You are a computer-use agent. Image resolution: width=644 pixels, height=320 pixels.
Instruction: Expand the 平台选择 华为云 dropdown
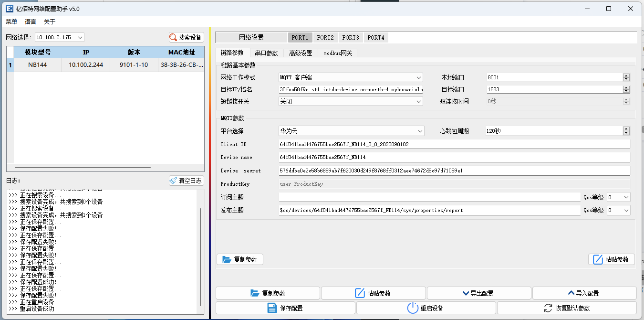(352, 131)
